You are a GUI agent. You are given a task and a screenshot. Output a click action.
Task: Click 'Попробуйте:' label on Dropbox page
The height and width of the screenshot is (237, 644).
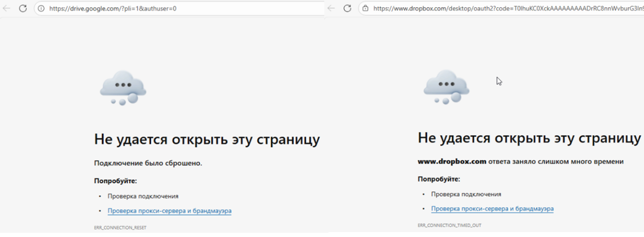439,179
